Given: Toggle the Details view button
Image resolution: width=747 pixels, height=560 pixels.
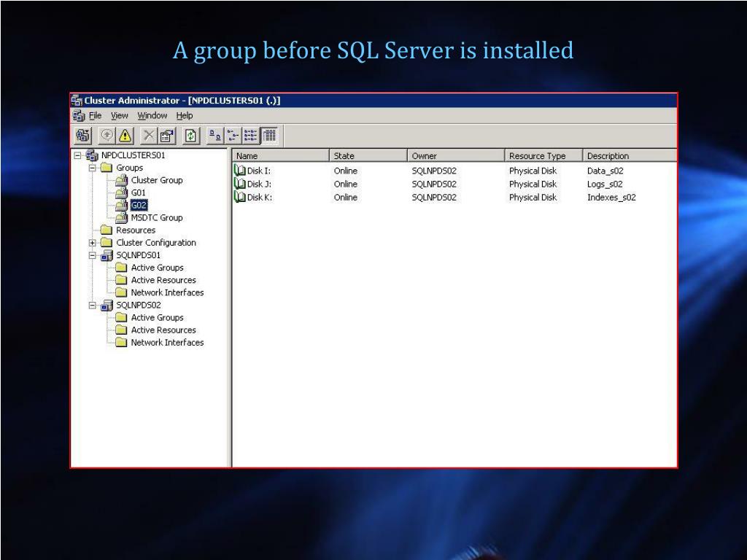Looking at the screenshot, I should point(269,136).
